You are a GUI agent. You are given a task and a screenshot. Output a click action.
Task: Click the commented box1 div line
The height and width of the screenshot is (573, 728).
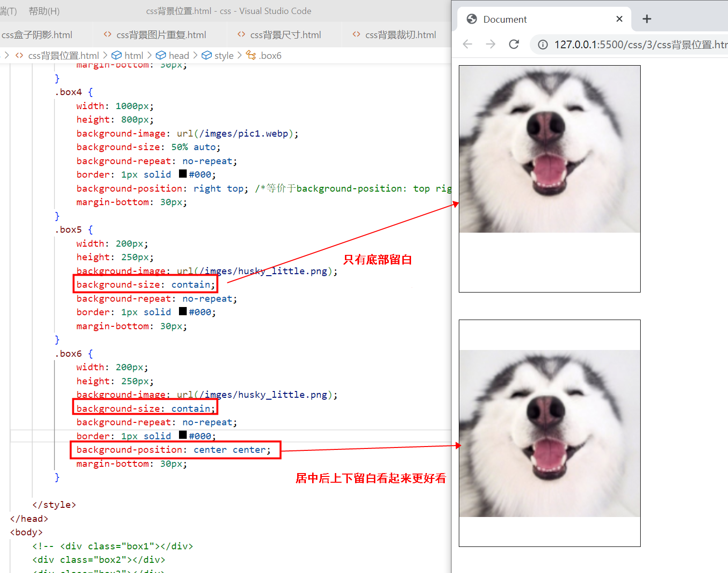(x=113, y=546)
